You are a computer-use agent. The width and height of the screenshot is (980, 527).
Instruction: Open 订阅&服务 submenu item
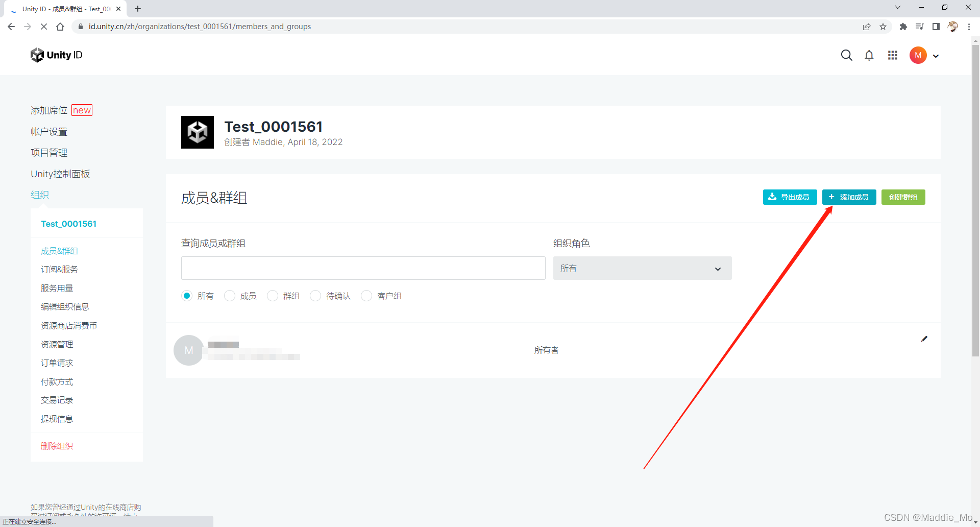59,269
